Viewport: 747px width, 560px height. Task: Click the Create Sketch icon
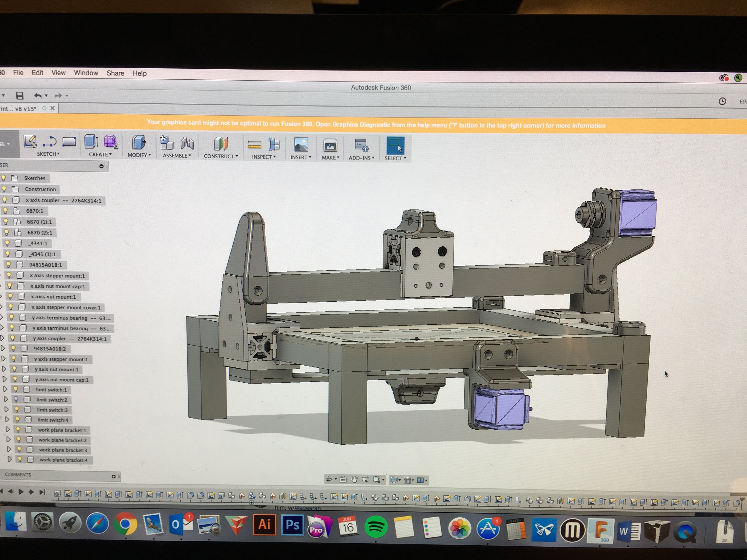30,141
